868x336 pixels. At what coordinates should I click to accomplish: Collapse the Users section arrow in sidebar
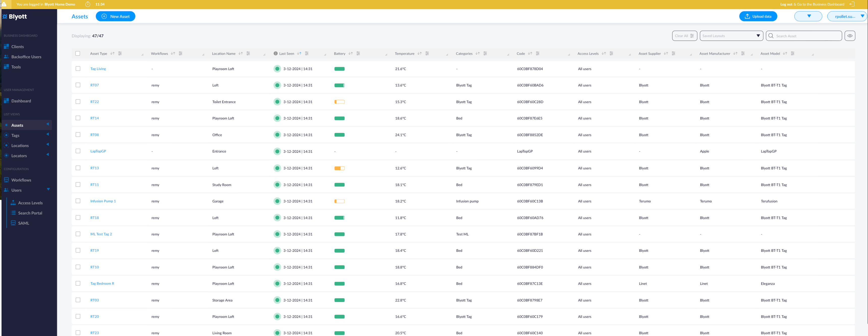click(x=48, y=190)
